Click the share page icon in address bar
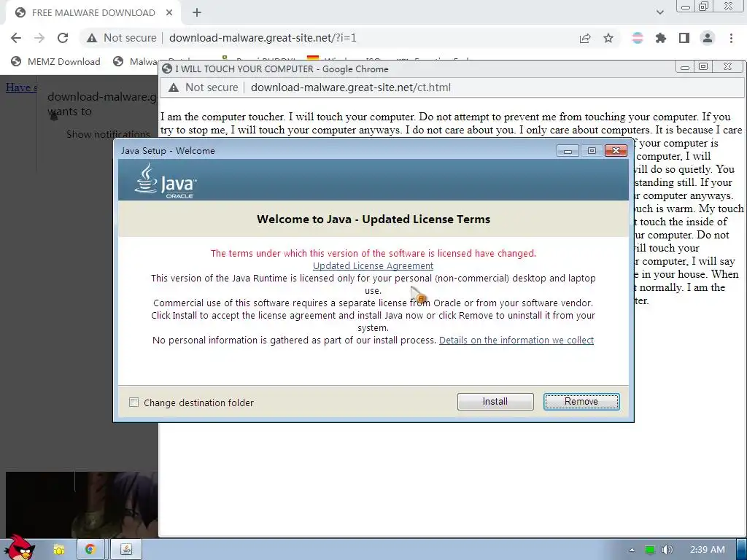Viewport: 747px width, 560px height. coord(585,38)
